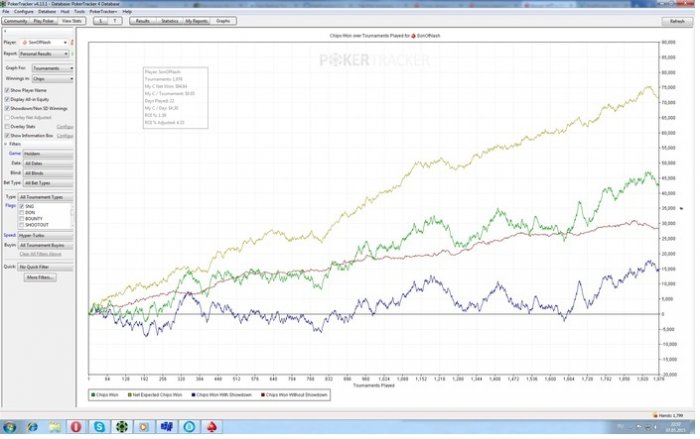Viewport: 700px width, 439px height.
Task: Click Clear All Filters Above link
Action: (41, 255)
